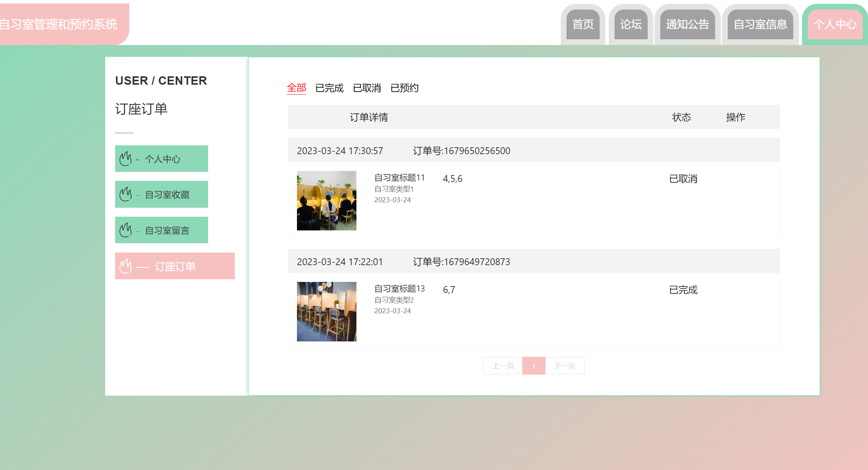The height and width of the screenshot is (470, 868).
Task: Open 自习室留言 in the sidebar
Action: pos(167,230)
